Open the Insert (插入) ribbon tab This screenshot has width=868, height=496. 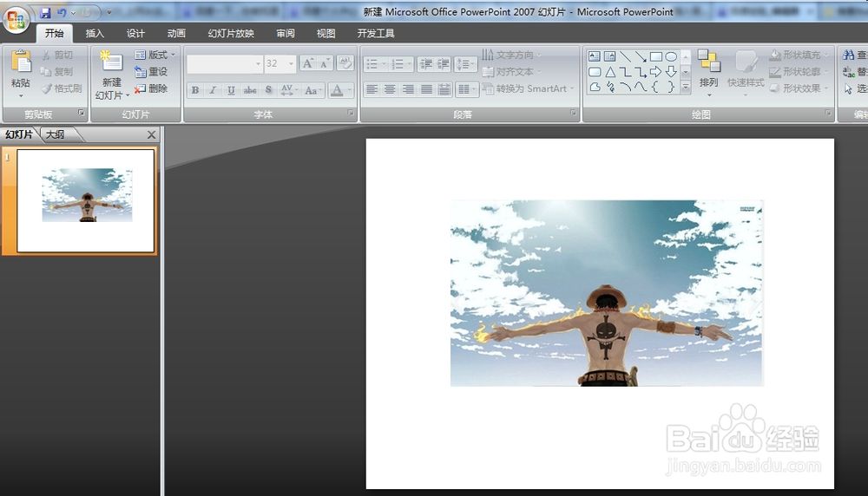click(95, 34)
